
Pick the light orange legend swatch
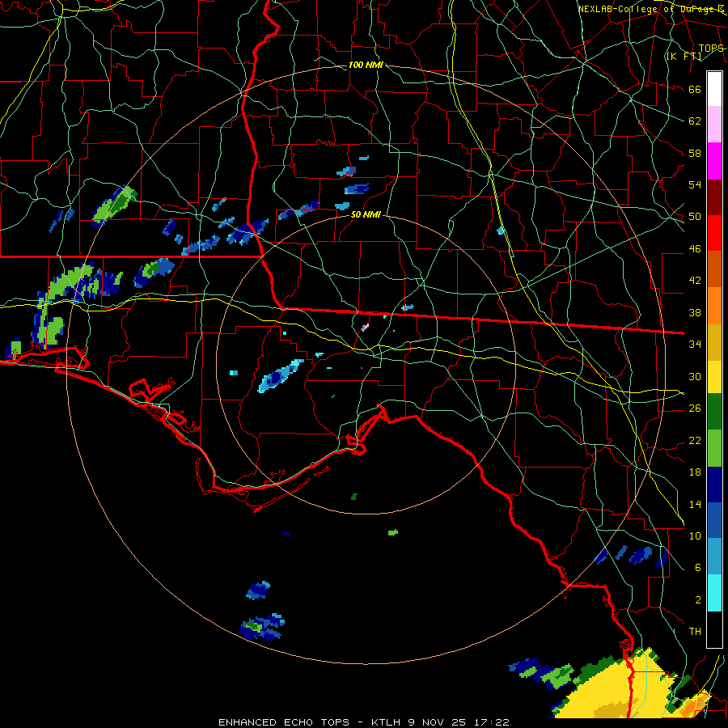click(x=714, y=306)
